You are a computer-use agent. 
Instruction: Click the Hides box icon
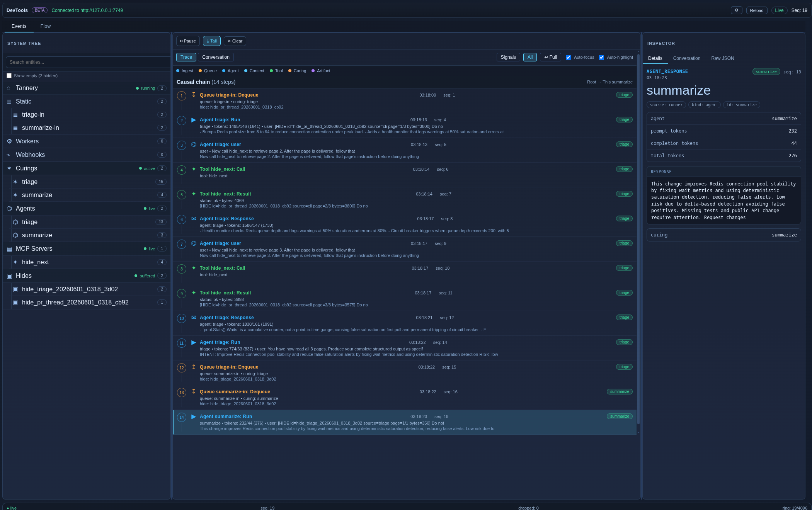tap(9, 276)
